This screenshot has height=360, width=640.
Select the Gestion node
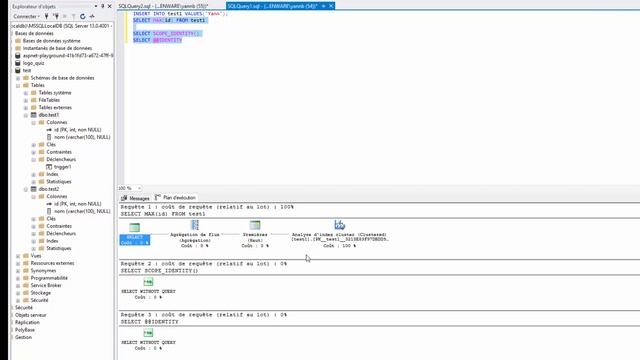[x=23, y=337]
